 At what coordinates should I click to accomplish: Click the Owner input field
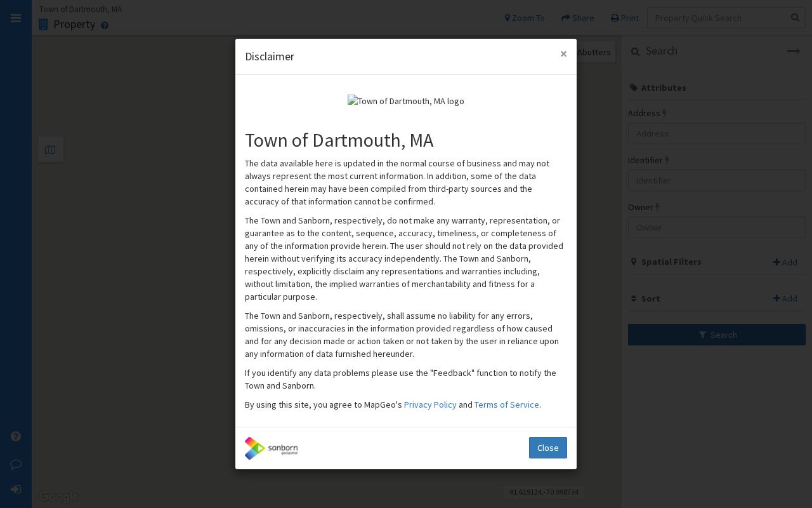[x=717, y=227]
